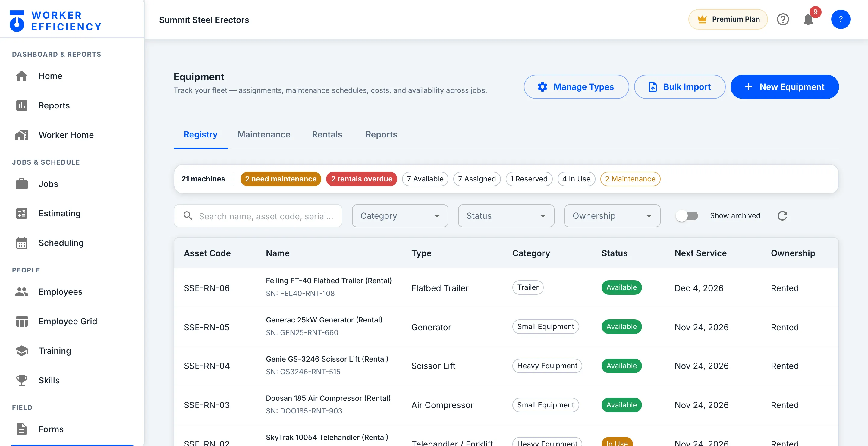Filter by 2 Maintenance chip
This screenshot has height=446, width=868.
[630, 179]
